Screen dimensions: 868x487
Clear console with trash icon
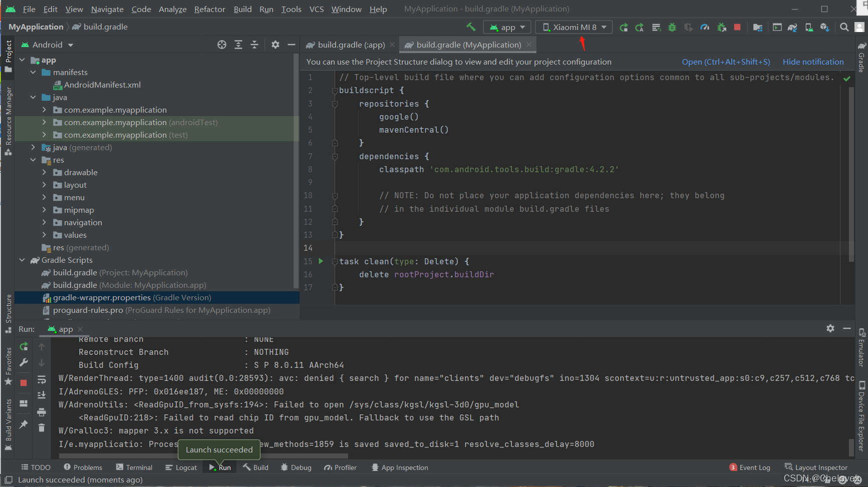(x=42, y=427)
